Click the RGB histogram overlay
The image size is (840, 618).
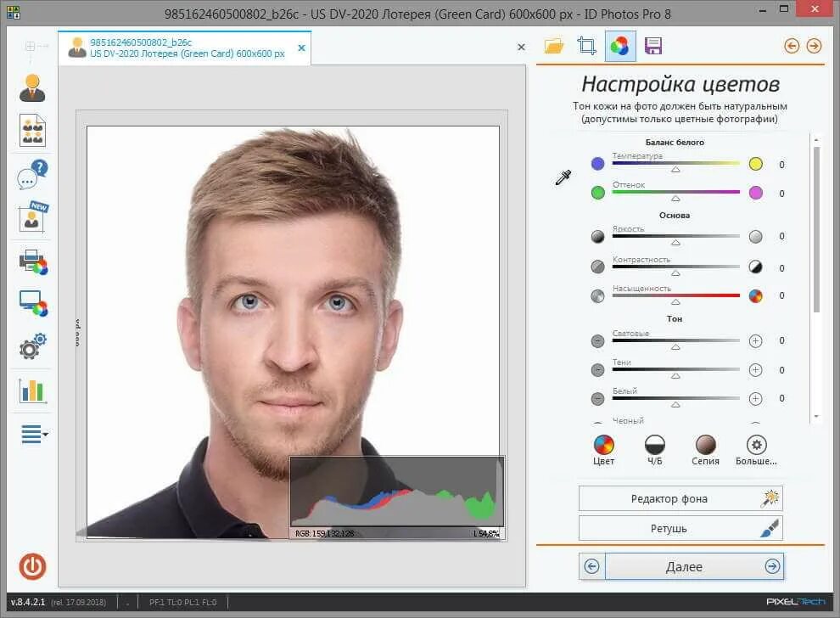(x=397, y=497)
